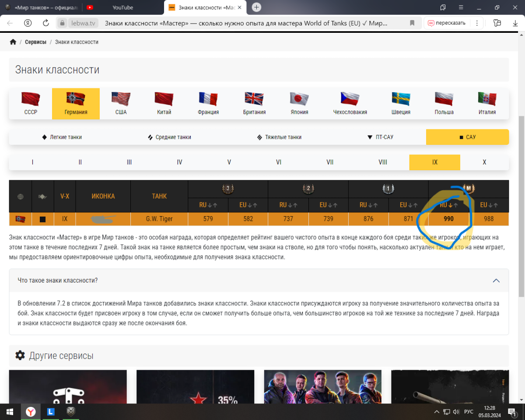Open the browser extensions panel icon

[497, 23]
